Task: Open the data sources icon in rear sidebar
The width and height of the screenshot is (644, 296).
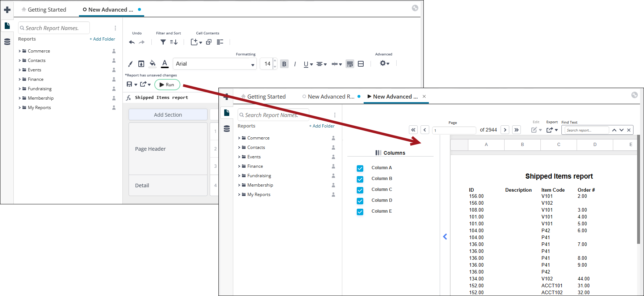Action: point(7,42)
